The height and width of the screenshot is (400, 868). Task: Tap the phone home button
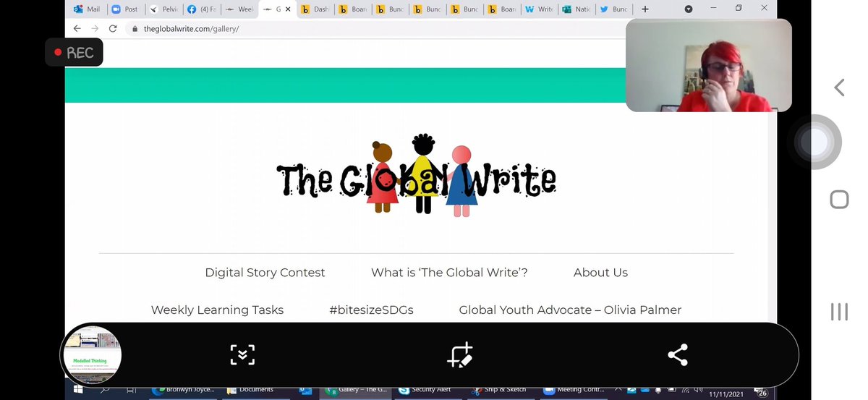(x=839, y=200)
